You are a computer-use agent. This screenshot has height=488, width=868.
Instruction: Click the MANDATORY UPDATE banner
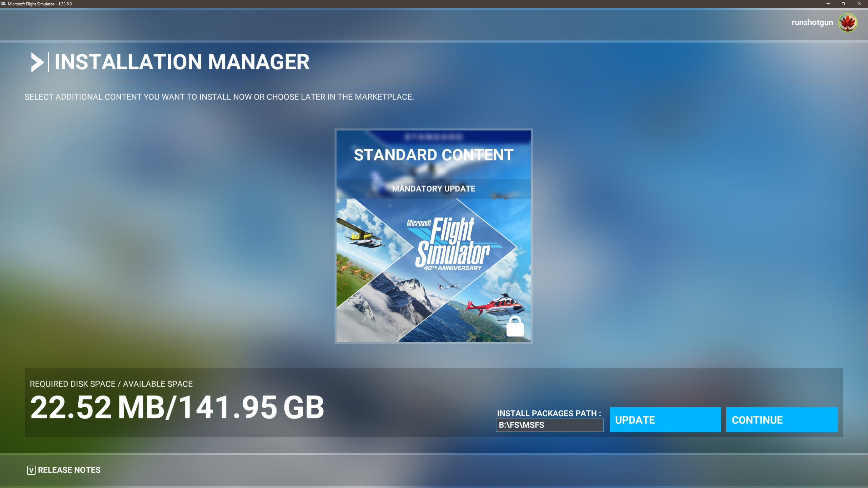coord(433,189)
